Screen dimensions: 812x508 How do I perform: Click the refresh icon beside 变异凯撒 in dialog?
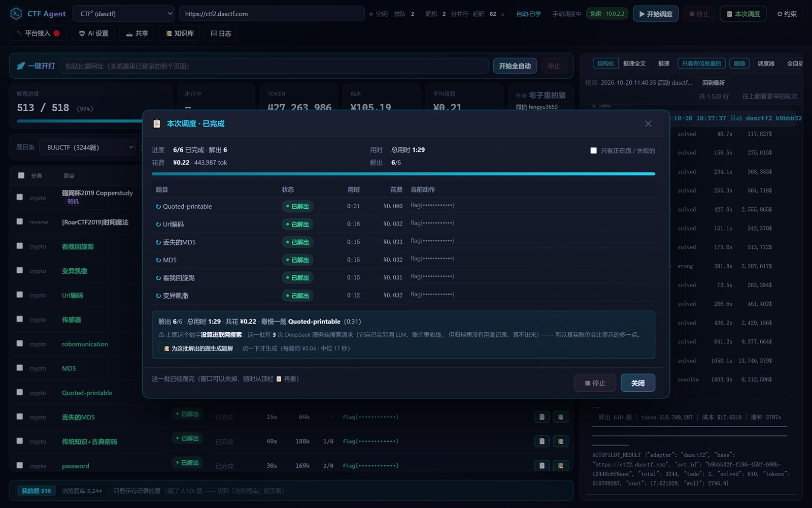[158, 296]
